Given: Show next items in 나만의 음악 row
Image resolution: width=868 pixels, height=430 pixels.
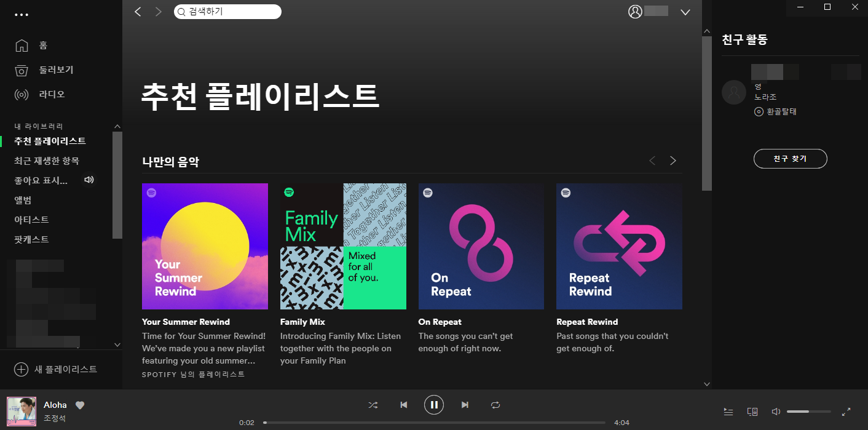Looking at the screenshot, I should click(673, 161).
